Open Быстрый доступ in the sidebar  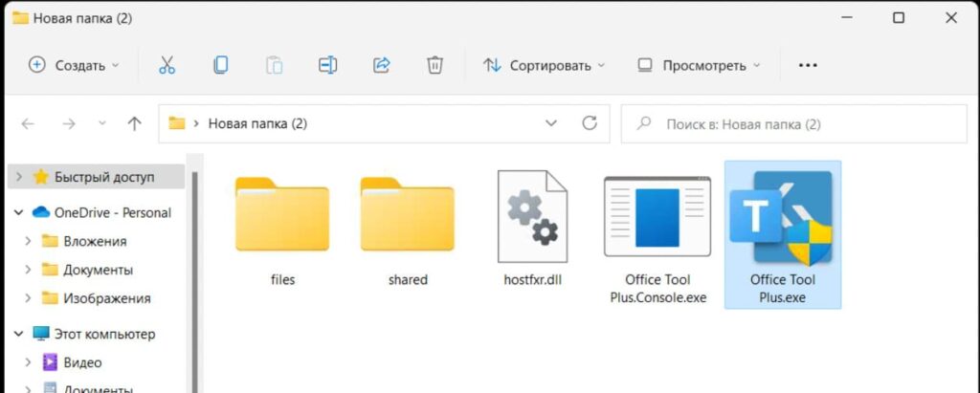pos(103,177)
